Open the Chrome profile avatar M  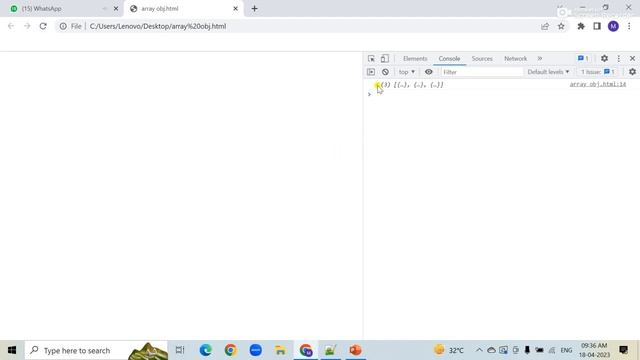point(613,26)
